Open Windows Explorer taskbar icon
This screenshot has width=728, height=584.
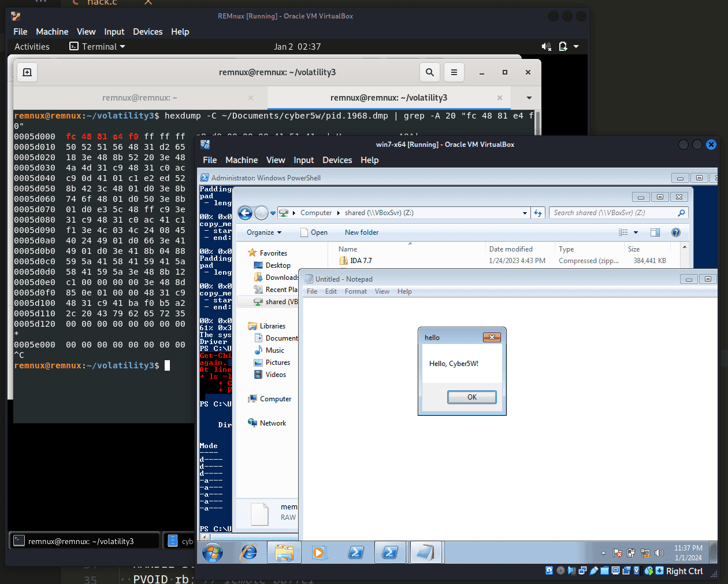tap(284, 553)
